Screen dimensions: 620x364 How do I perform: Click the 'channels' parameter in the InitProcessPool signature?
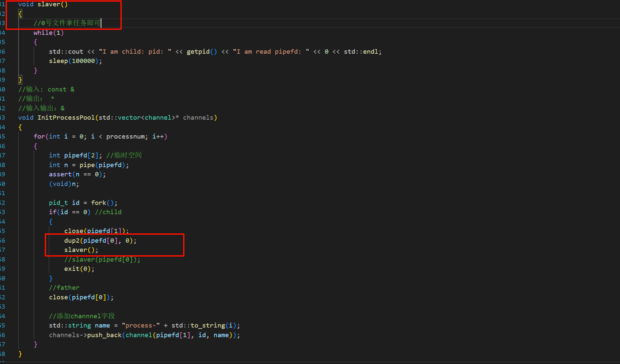[198, 117]
